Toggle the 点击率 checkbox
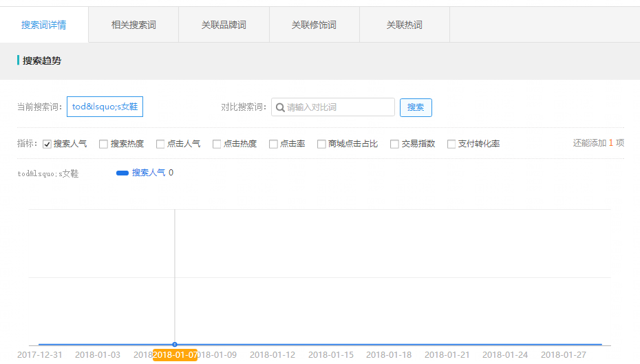The image size is (640, 364). (273, 144)
